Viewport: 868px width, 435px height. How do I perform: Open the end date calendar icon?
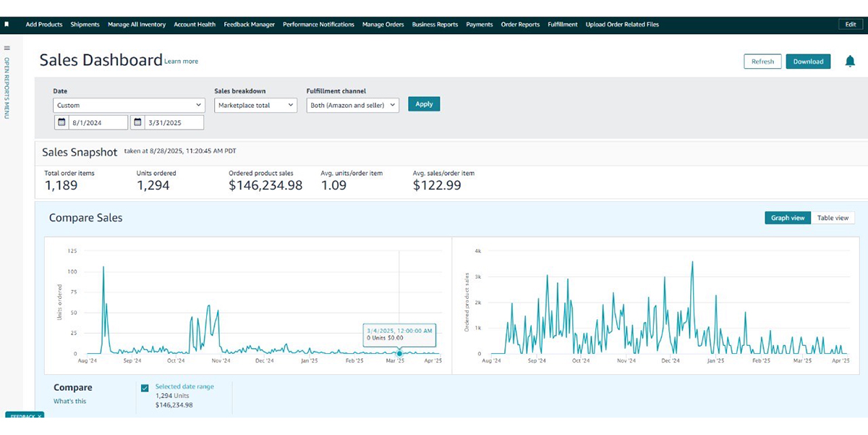tap(137, 122)
